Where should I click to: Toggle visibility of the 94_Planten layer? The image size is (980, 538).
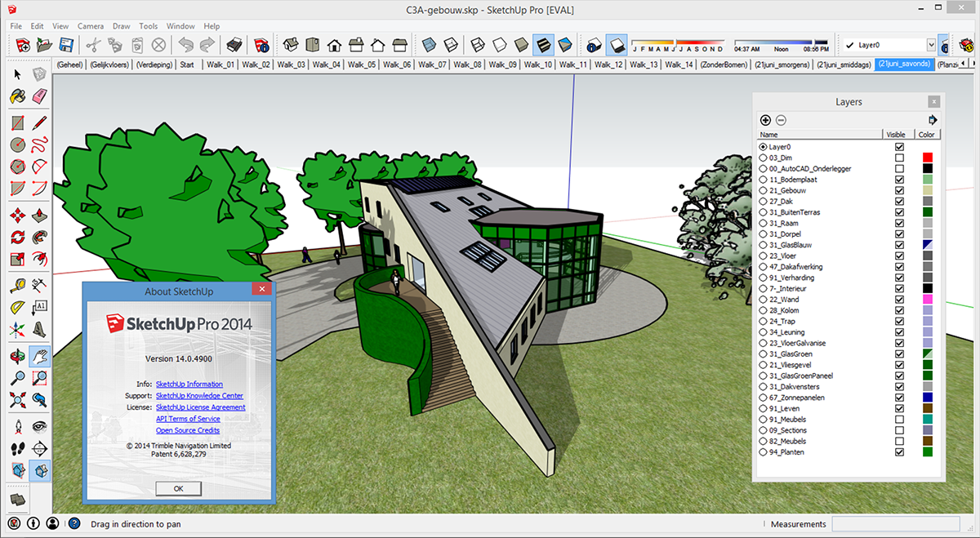899,451
